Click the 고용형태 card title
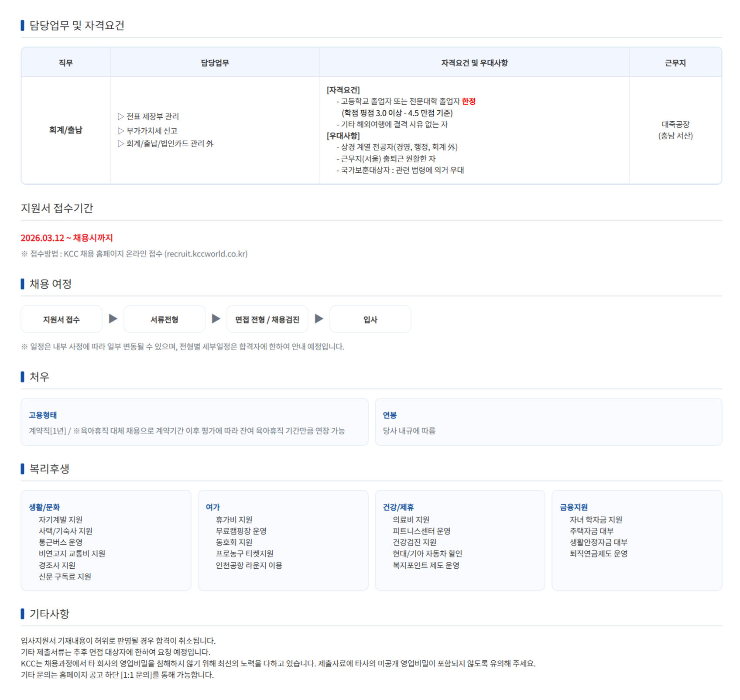 point(43,415)
